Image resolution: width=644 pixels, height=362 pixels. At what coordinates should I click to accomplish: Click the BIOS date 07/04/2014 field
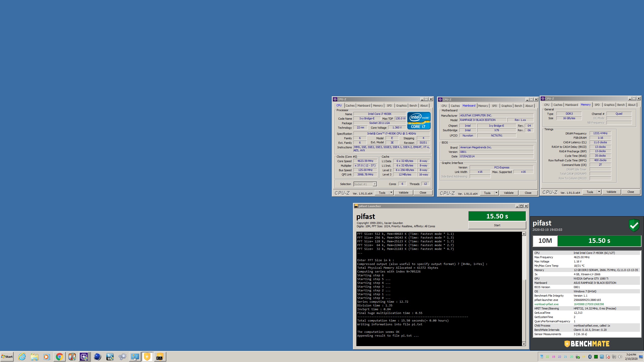point(496,156)
